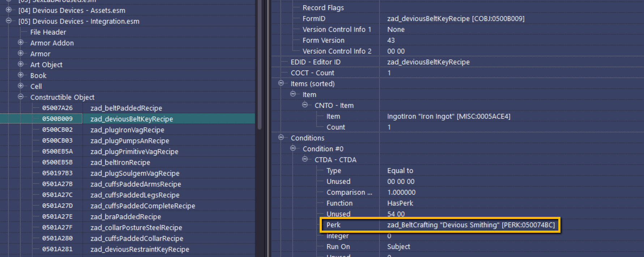Select File Header in the tree
The image size is (644, 257).
point(48,32)
